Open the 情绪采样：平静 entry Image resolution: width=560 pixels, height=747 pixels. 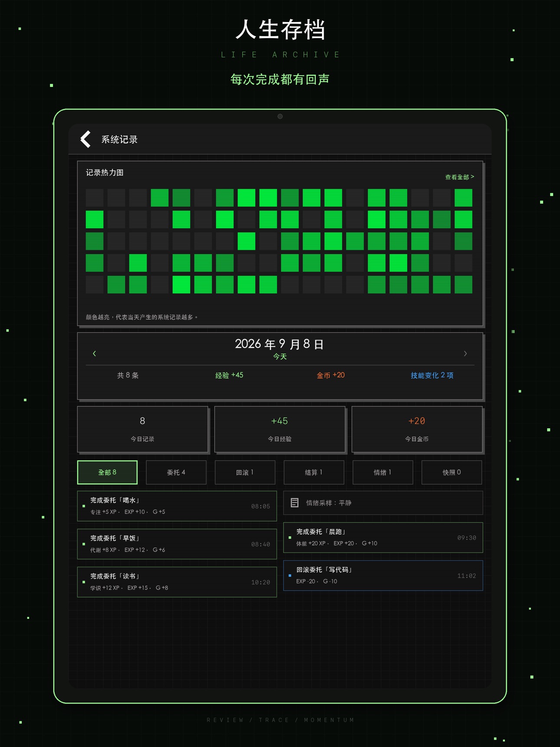point(383,503)
